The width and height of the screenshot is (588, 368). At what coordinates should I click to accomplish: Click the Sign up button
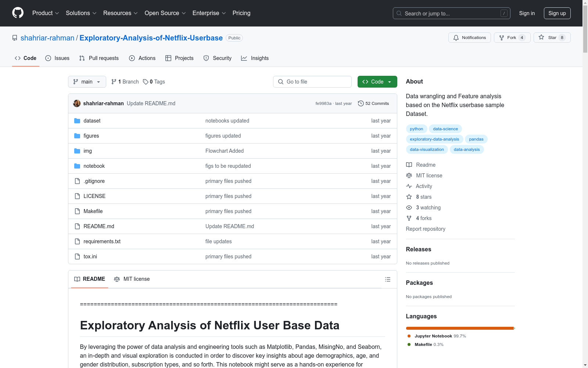pos(557,13)
